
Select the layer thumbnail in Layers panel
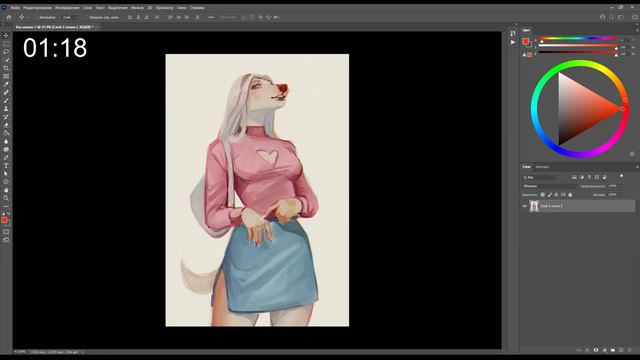point(534,206)
